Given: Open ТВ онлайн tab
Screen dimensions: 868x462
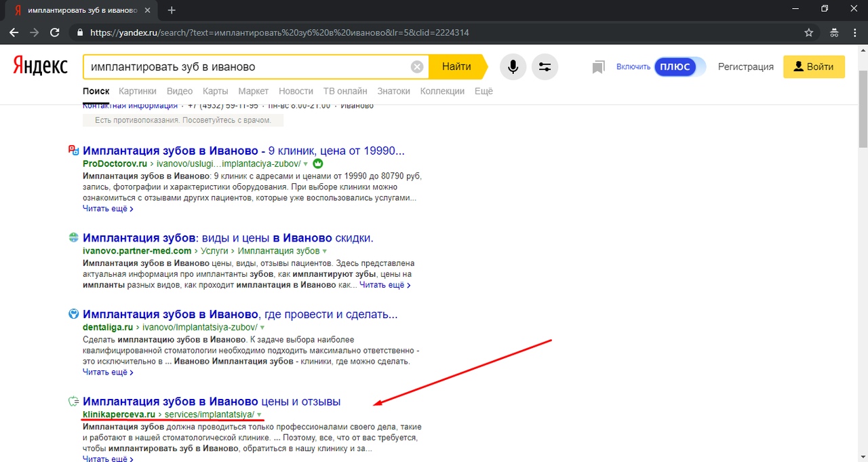Looking at the screenshot, I should click(345, 91).
